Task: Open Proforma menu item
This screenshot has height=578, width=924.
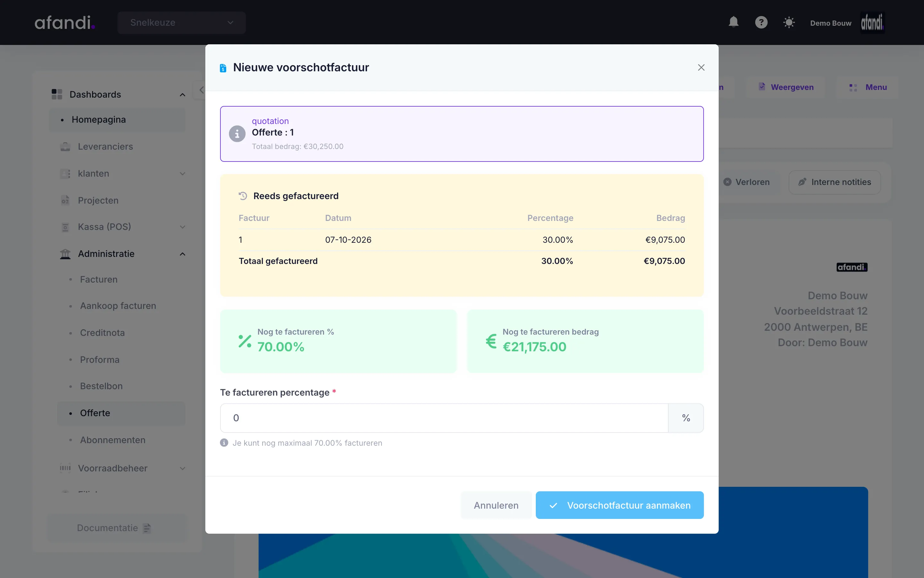Action: (x=100, y=360)
